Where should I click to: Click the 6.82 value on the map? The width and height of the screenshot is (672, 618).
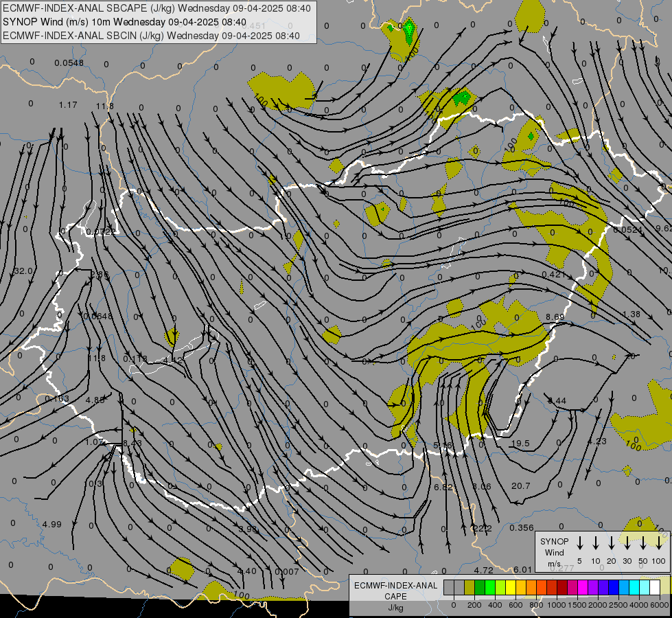(x=443, y=487)
